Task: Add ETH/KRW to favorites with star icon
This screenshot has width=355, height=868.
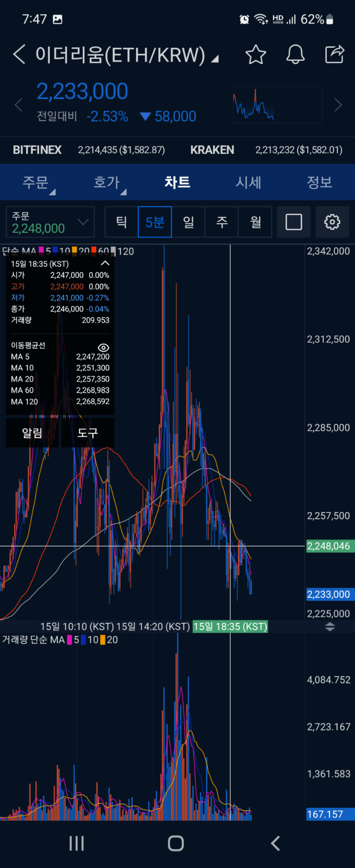Action: pyautogui.click(x=256, y=55)
